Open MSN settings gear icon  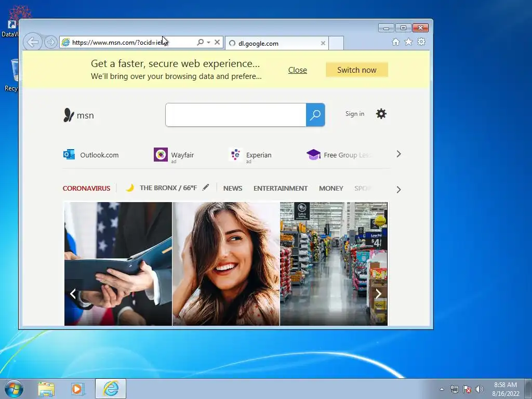pos(381,114)
